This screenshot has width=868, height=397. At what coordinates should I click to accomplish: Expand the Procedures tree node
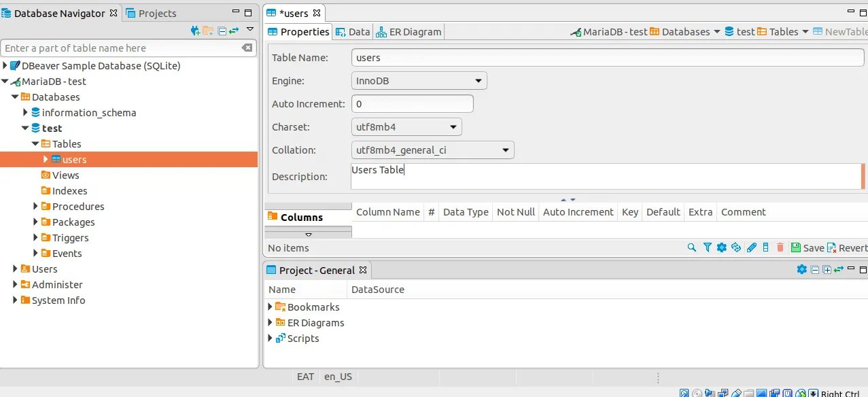(x=36, y=206)
